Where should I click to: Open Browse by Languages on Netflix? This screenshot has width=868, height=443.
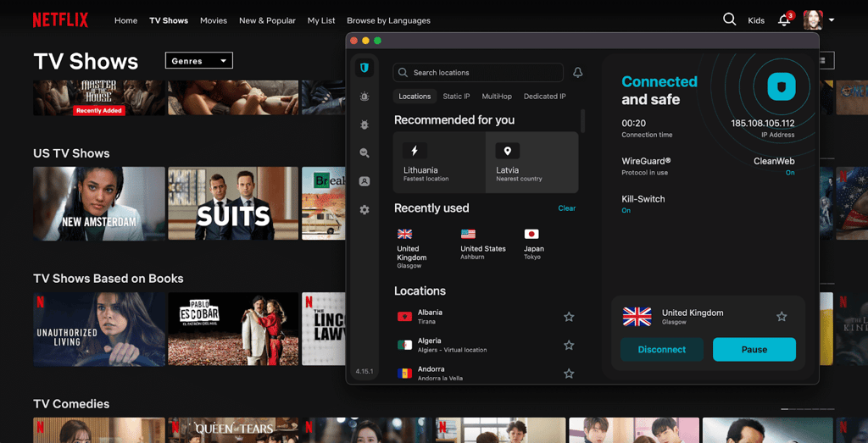click(388, 20)
